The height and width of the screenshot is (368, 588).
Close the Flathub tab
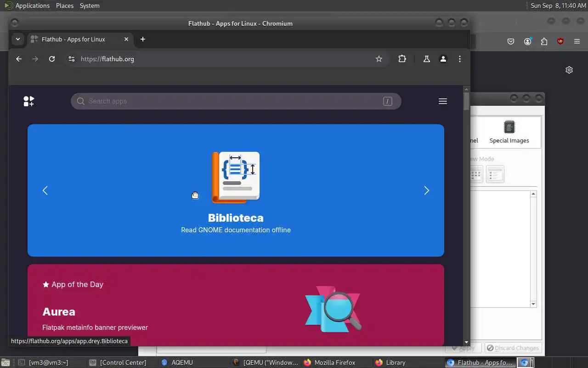126,39
